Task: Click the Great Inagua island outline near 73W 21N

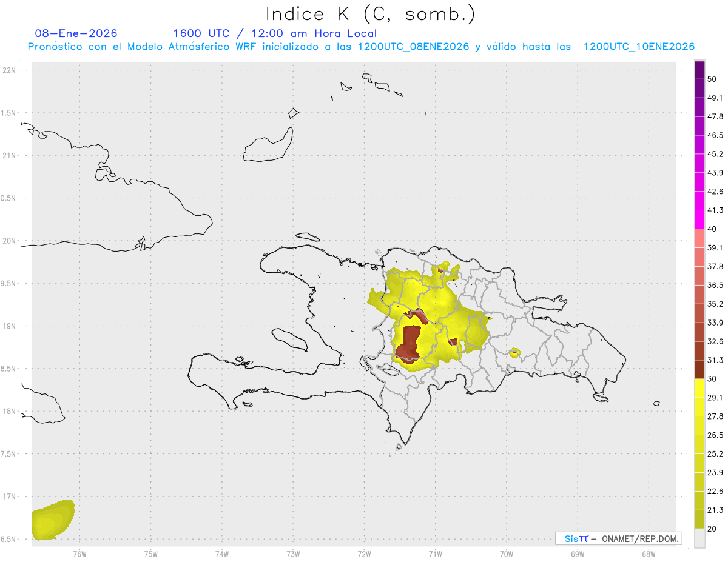Action: (269, 146)
